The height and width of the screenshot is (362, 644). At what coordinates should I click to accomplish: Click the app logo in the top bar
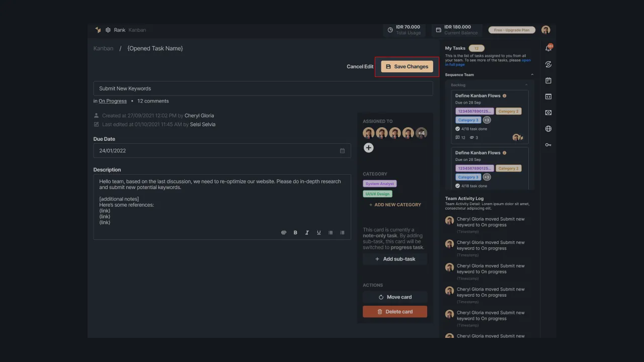(x=98, y=30)
